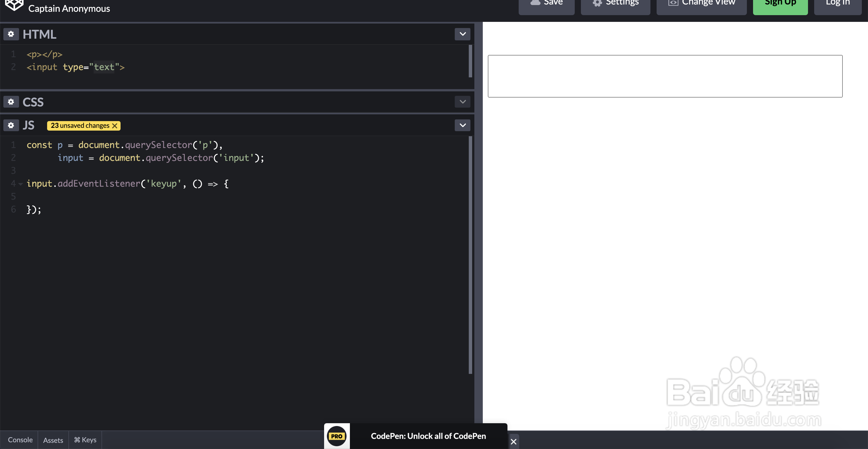
Task: Click the HTML panel title
Action: tap(40, 34)
